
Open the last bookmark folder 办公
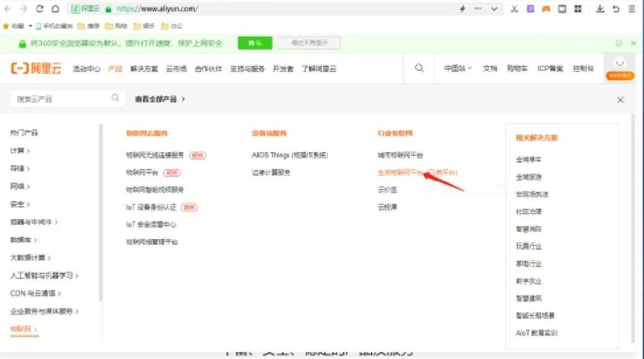click(171, 26)
